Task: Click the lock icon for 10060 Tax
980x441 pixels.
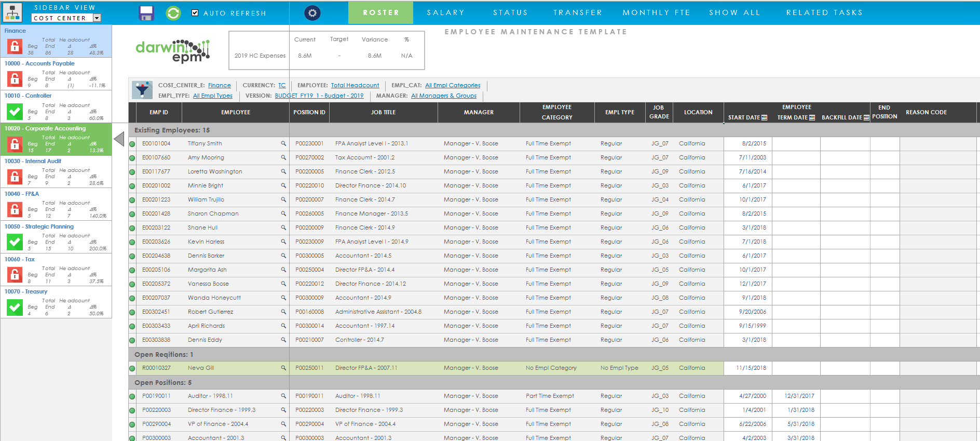Action: click(x=15, y=275)
